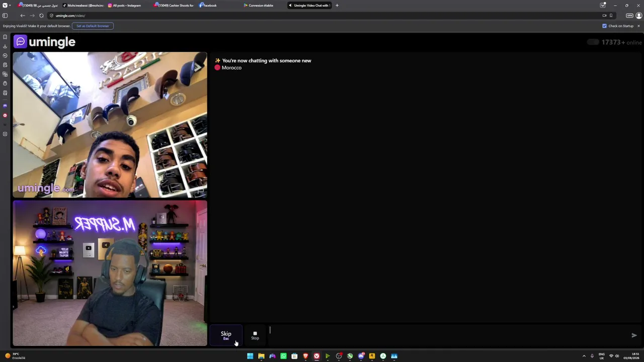Open the Vivaldi main menu
This screenshot has width=644, height=362.
(7, 5)
